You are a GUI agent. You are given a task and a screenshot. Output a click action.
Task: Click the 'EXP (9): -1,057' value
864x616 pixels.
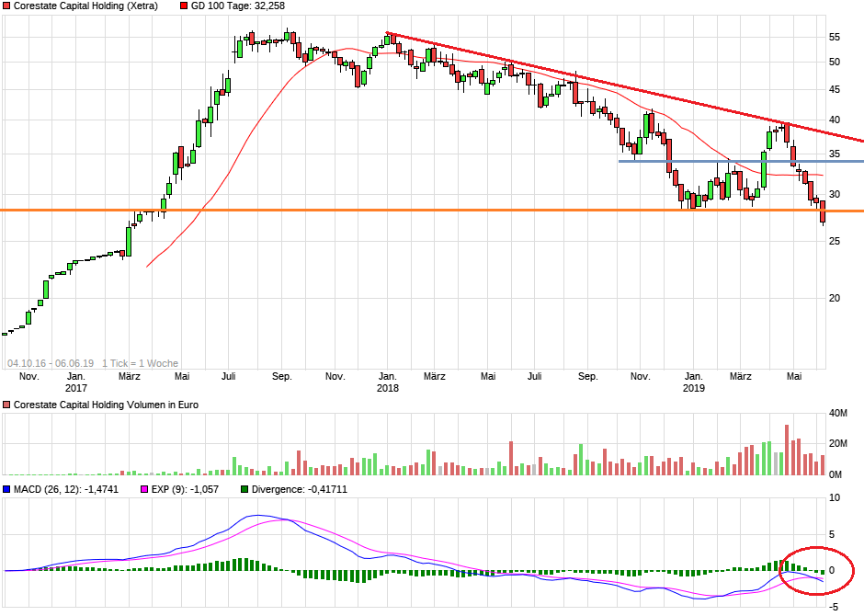click(185, 489)
